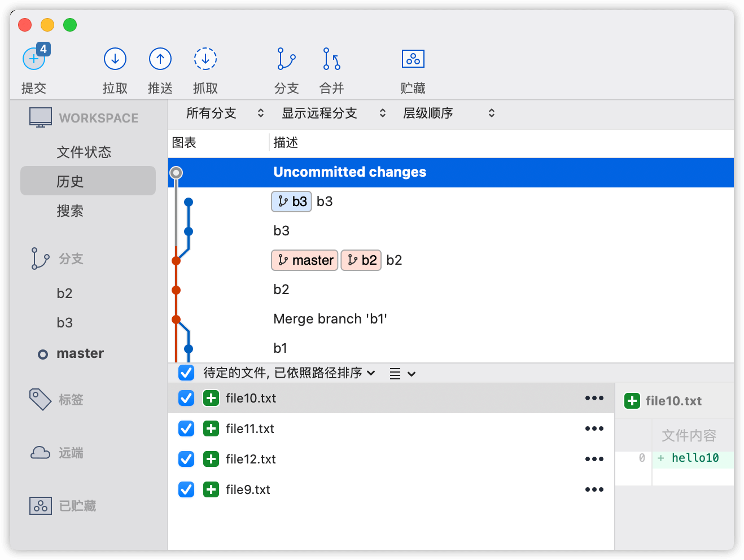The image size is (744, 560).
Task: Click the 描述 column header
Action: pyautogui.click(x=286, y=142)
